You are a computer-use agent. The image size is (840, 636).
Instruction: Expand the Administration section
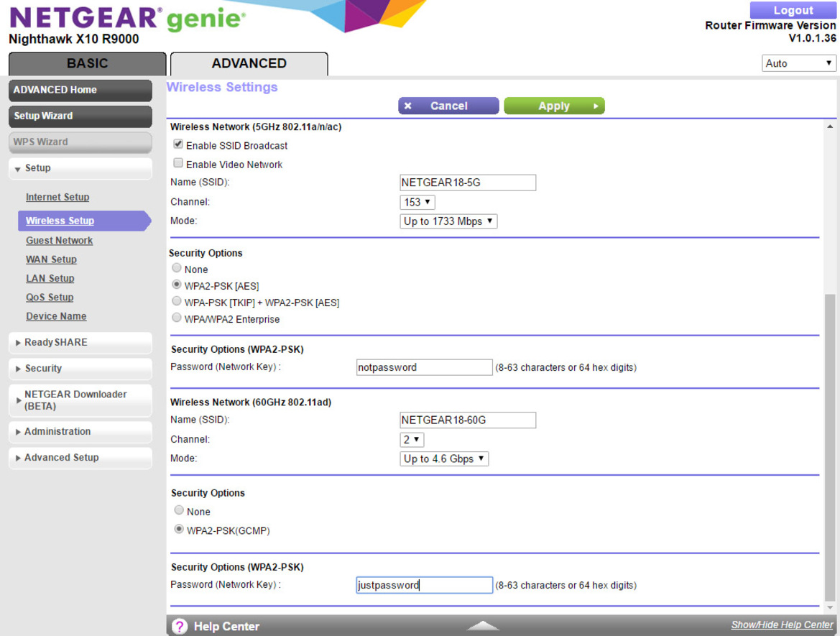tap(80, 432)
